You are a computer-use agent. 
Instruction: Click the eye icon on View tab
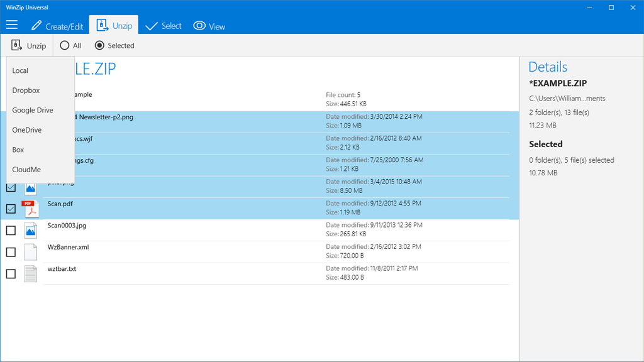tap(199, 25)
